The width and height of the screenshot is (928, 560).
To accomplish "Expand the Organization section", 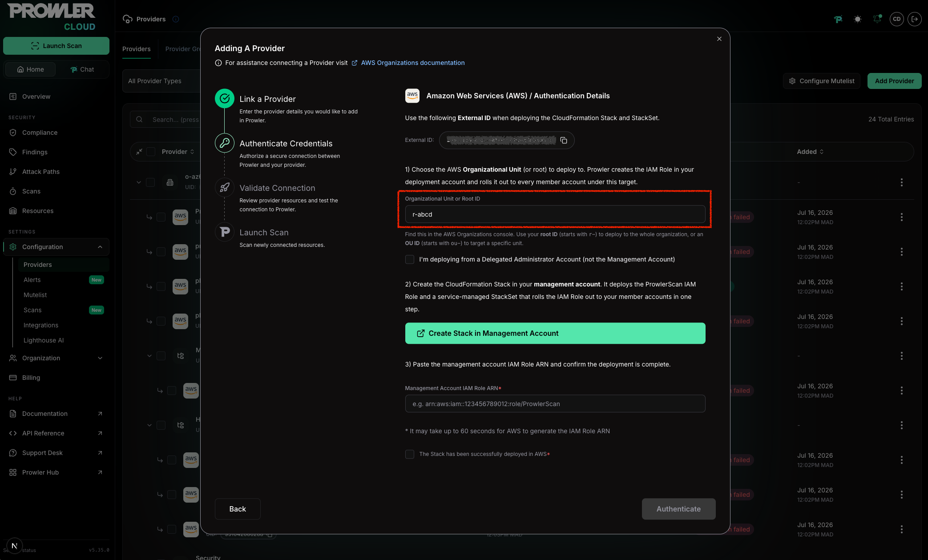I will tap(56, 358).
